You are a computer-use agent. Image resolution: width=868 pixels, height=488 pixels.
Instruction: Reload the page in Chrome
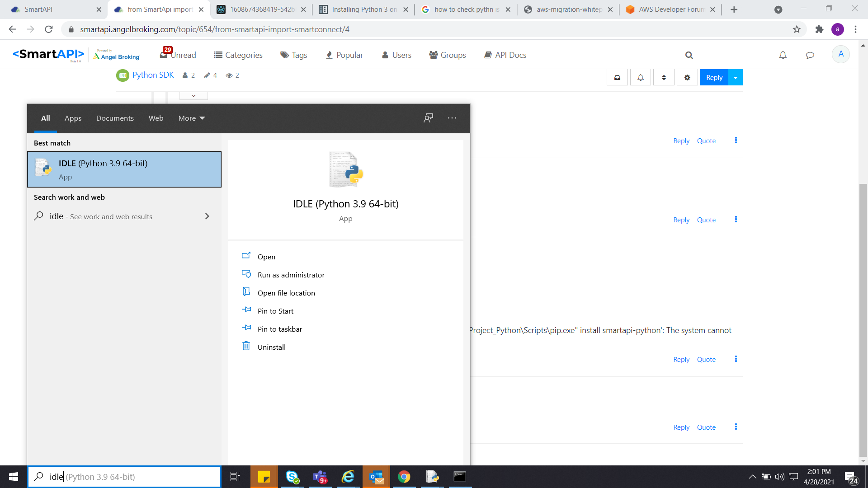(x=49, y=29)
